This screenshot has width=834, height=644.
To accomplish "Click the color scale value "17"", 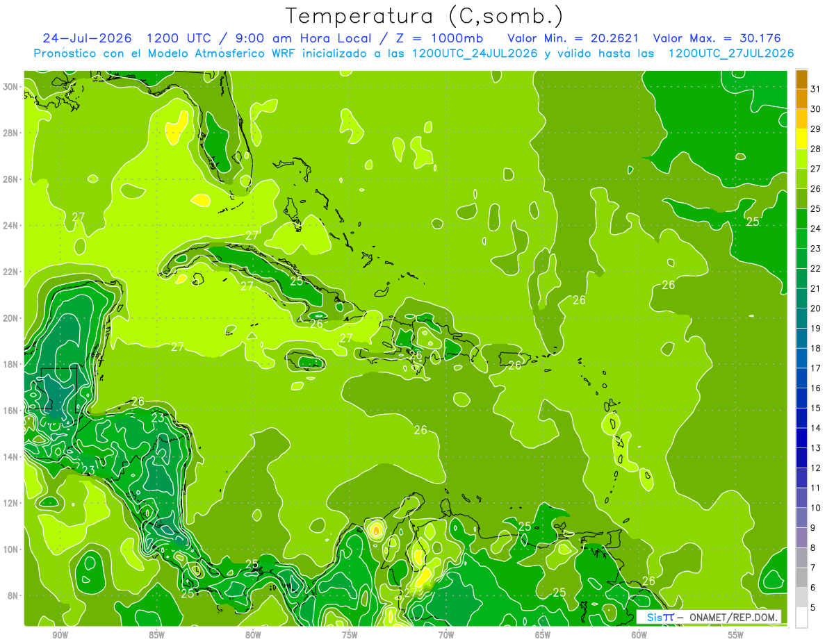I will (x=816, y=368).
